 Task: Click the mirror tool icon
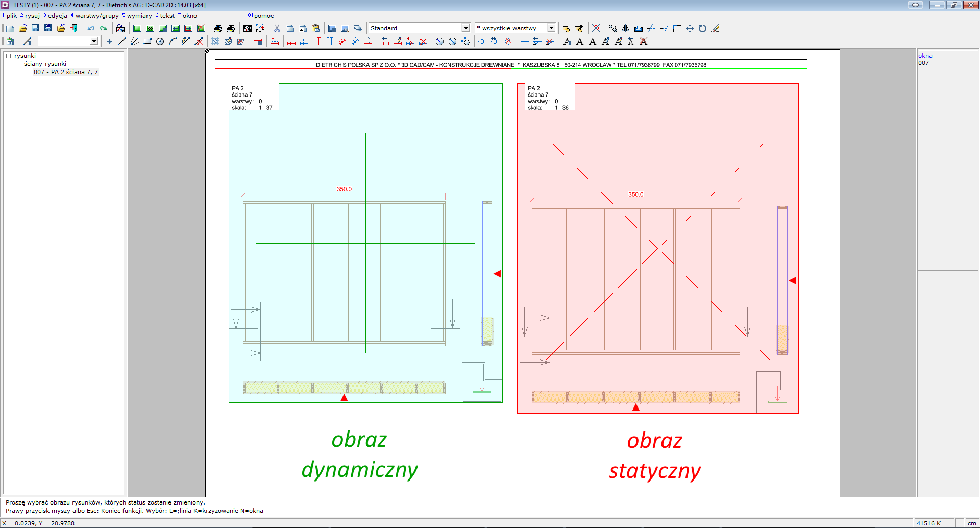[625, 29]
